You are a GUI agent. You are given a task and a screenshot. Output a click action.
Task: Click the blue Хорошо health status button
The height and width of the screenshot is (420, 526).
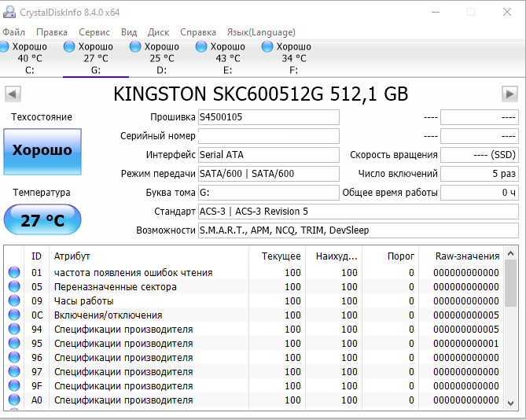point(42,152)
